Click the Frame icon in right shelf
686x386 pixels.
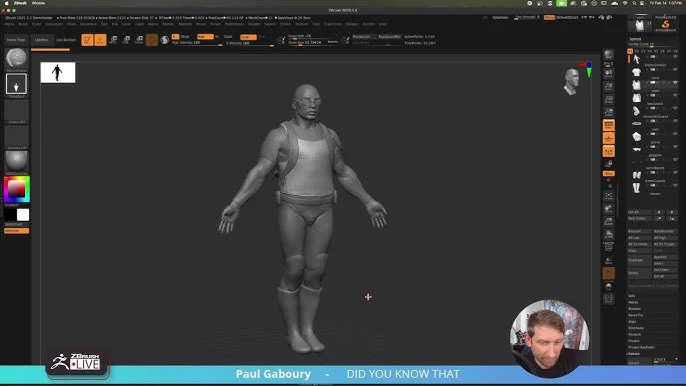coord(609,196)
